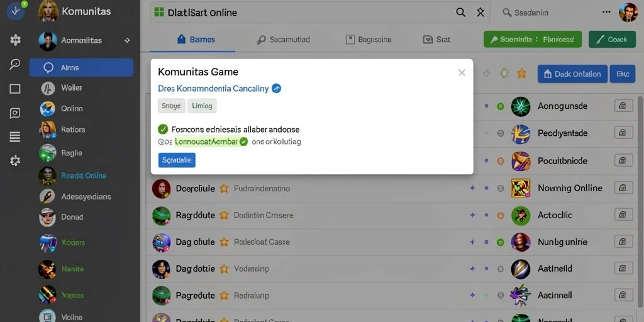
Task: Click the magnifier icon in the title search bar
Action: pos(461,13)
